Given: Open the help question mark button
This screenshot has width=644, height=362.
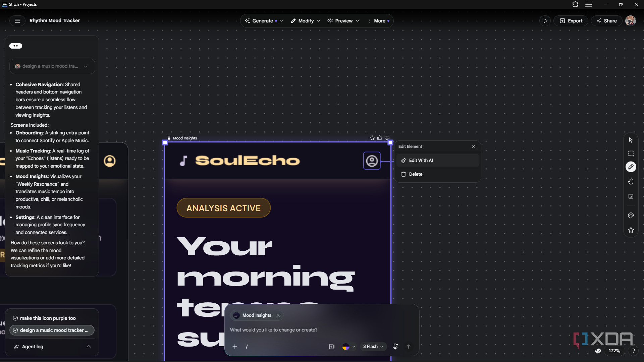Looking at the screenshot, I should click(633, 351).
